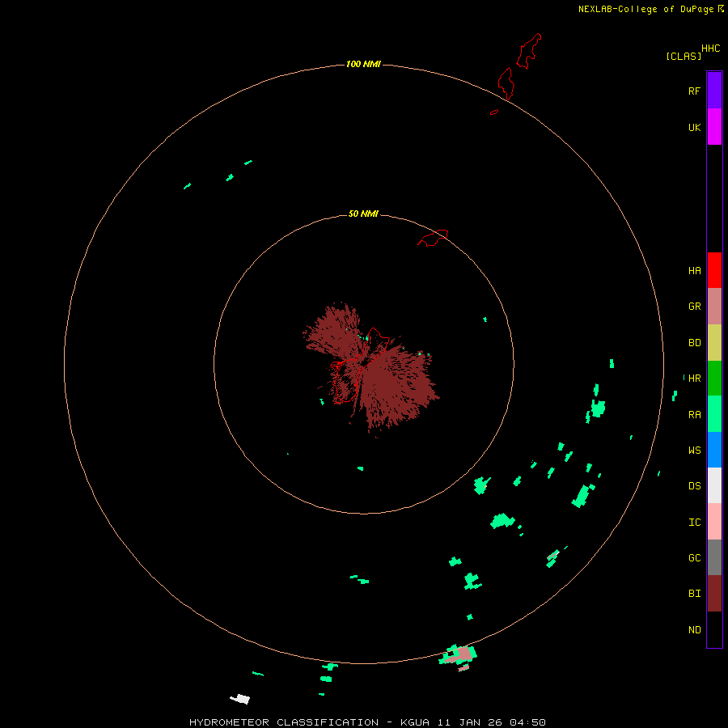The image size is (728, 728).
Task: Click the BI legend label
Action: click(694, 594)
